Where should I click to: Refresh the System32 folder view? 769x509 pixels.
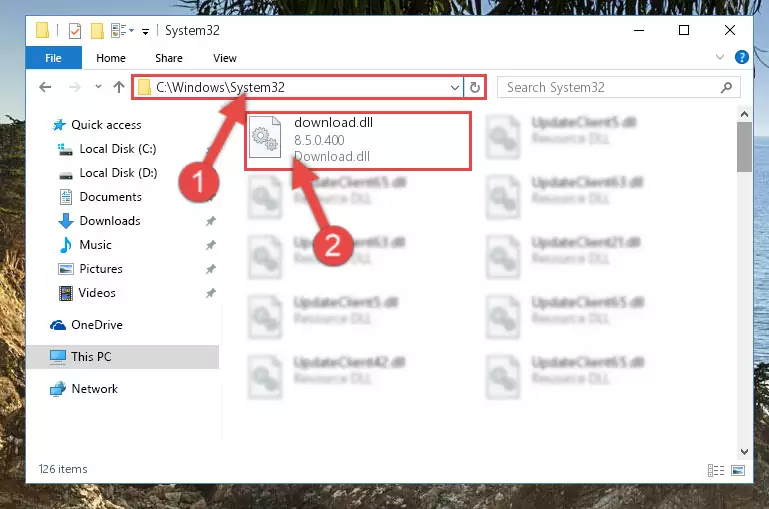474,88
